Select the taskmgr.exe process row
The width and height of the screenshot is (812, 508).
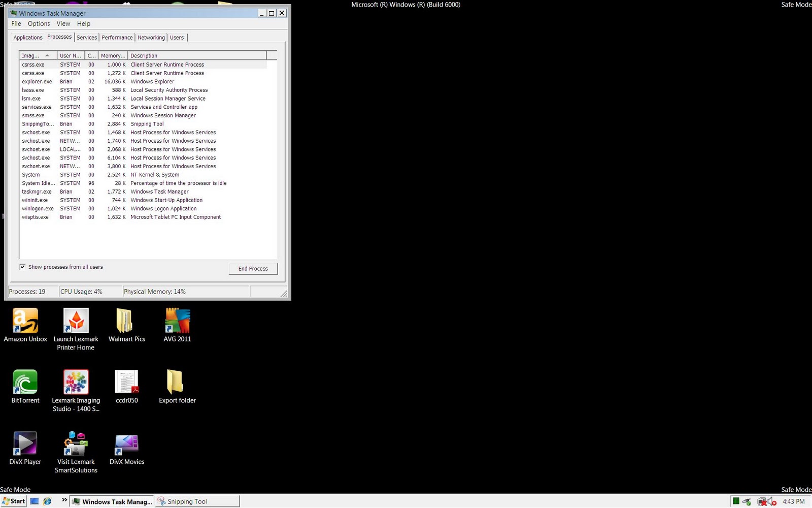143,192
